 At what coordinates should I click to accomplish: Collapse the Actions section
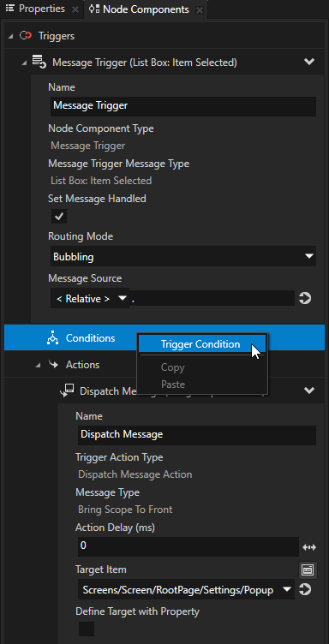pyautogui.click(x=39, y=365)
